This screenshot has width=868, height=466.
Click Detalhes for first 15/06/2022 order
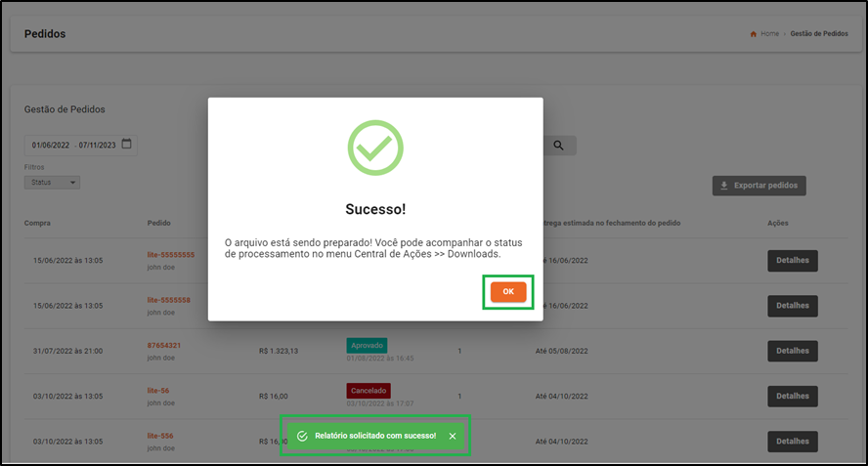point(792,261)
